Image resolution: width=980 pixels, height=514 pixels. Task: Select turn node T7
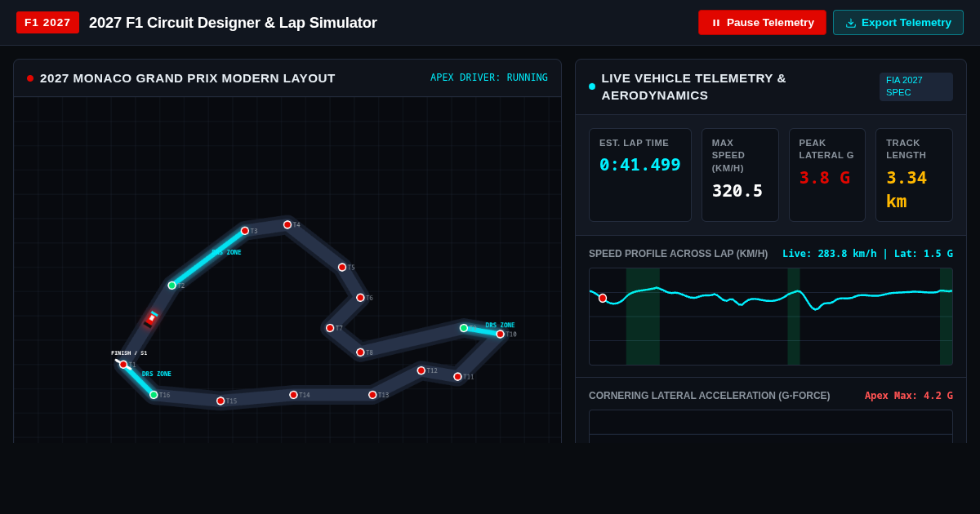click(330, 328)
